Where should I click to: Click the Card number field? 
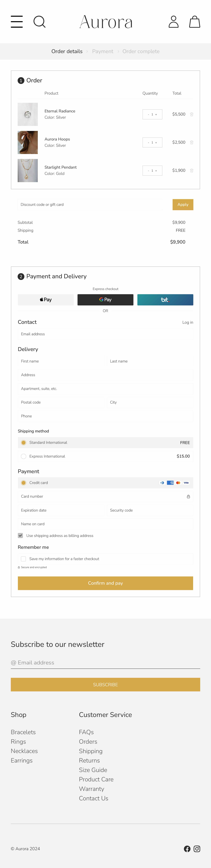point(101,496)
